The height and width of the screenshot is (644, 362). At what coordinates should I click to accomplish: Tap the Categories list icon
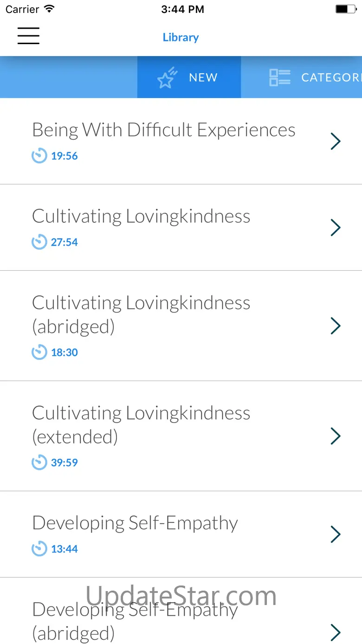280,78
